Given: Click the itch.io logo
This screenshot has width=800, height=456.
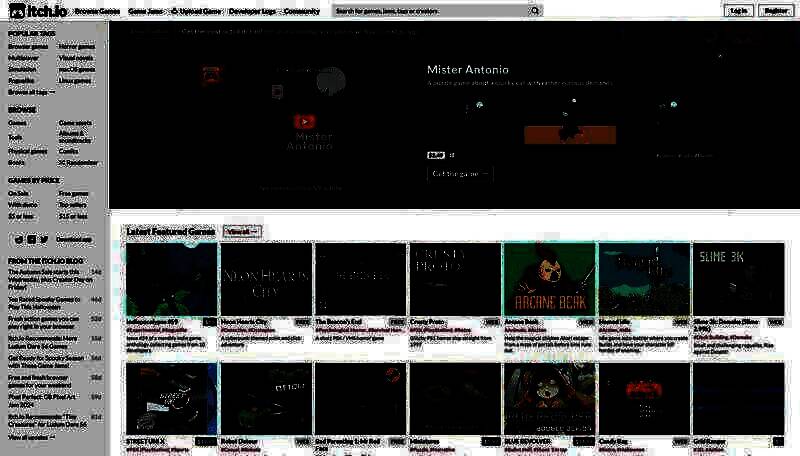Looking at the screenshot, I should click(x=38, y=11).
